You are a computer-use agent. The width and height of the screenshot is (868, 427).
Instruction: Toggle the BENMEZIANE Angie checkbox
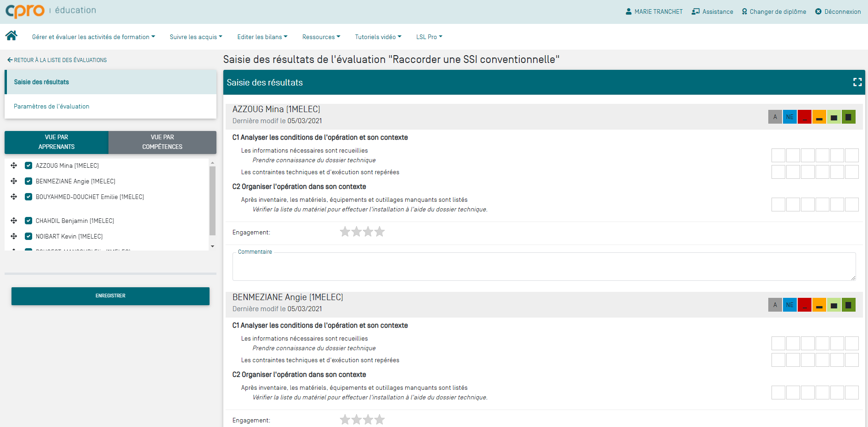pyautogui.click(x=28, y=181)
